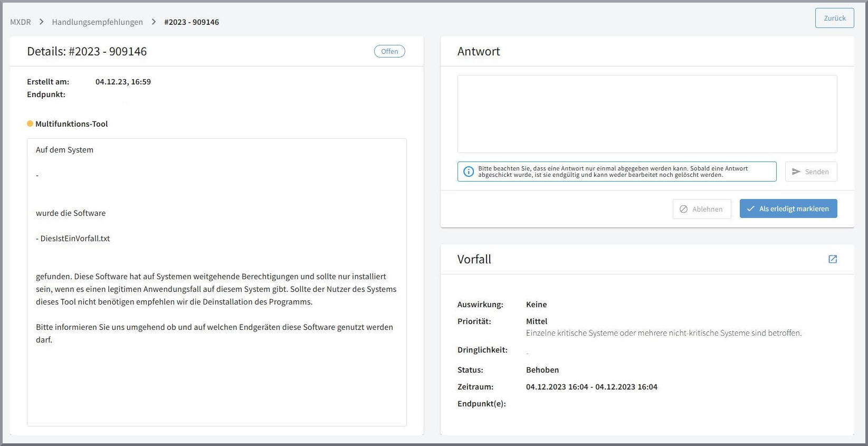Viewport: 868px width, 446px height.
Task: Click the orange Multifunktions-Tool severity dot
Action: pyautogui.click(x=30, y=124)
